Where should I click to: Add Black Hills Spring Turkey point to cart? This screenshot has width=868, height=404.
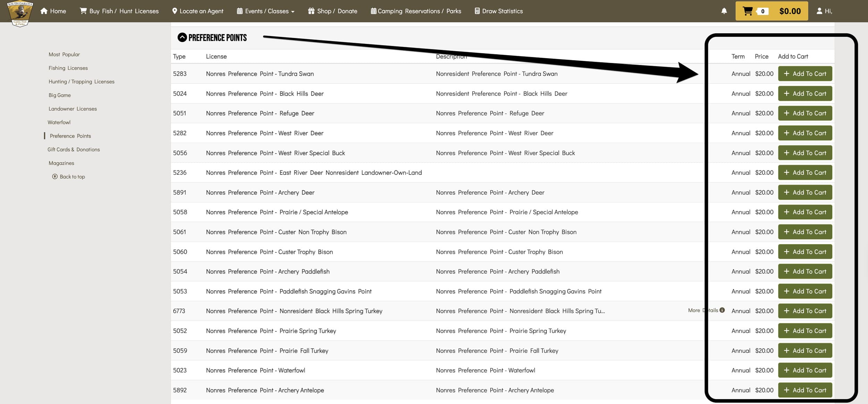point(805,311)
